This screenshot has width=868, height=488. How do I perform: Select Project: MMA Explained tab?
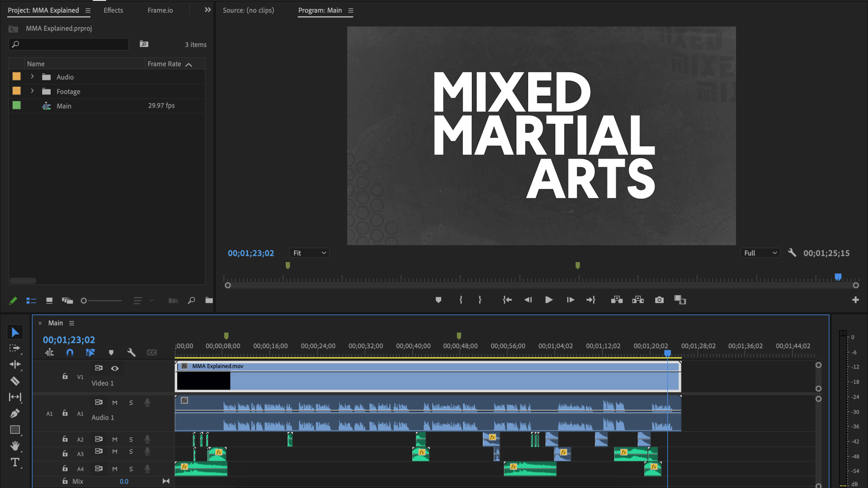(x=43, y=10)
